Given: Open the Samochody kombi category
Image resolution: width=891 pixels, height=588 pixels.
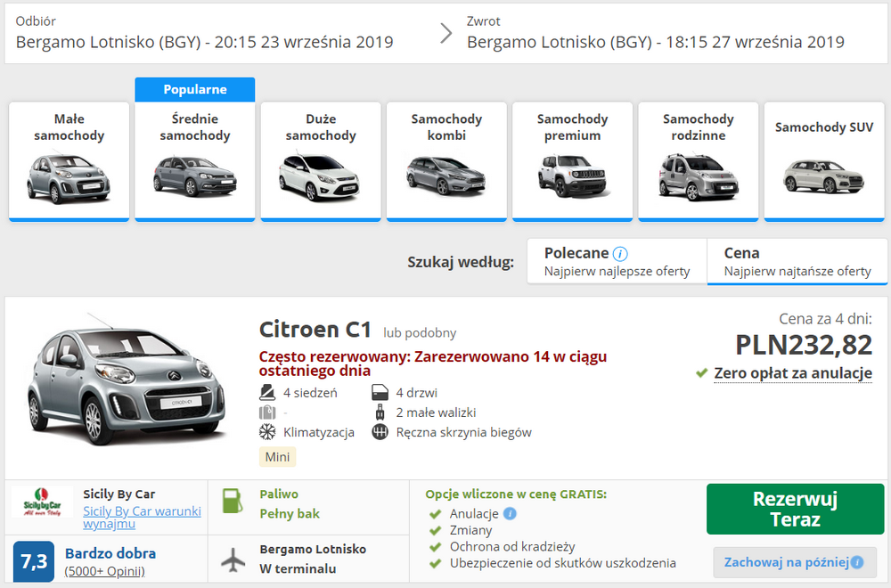Looking at the screenshot, I should click(x=446, y=161).
